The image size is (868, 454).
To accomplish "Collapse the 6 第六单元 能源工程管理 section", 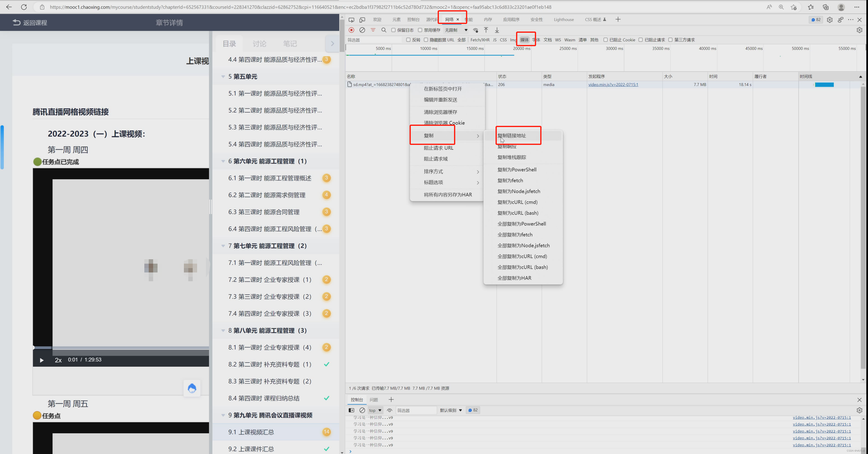I will [223, 161].
